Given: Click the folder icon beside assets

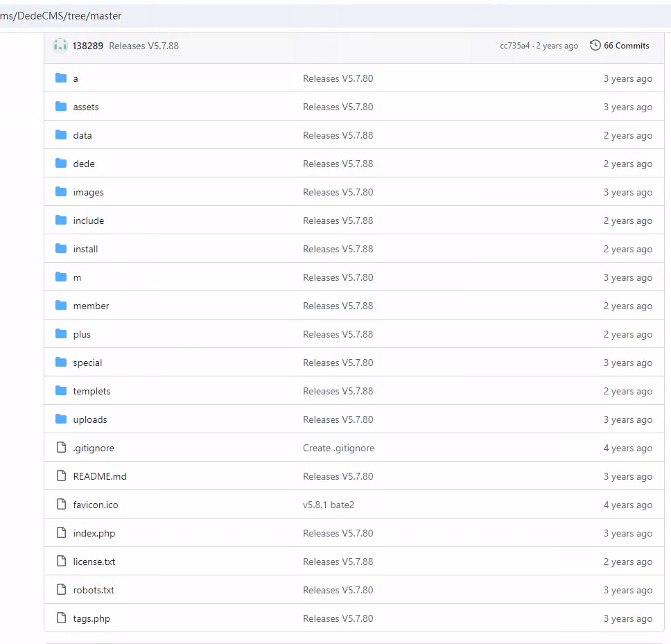Looking at the screenshot, I should 61,107.
